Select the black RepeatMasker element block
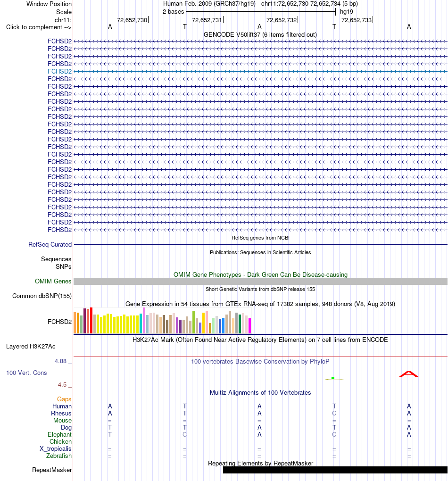Image resolution: width=448 pixels, height=481 pixels. coord(335,470)
